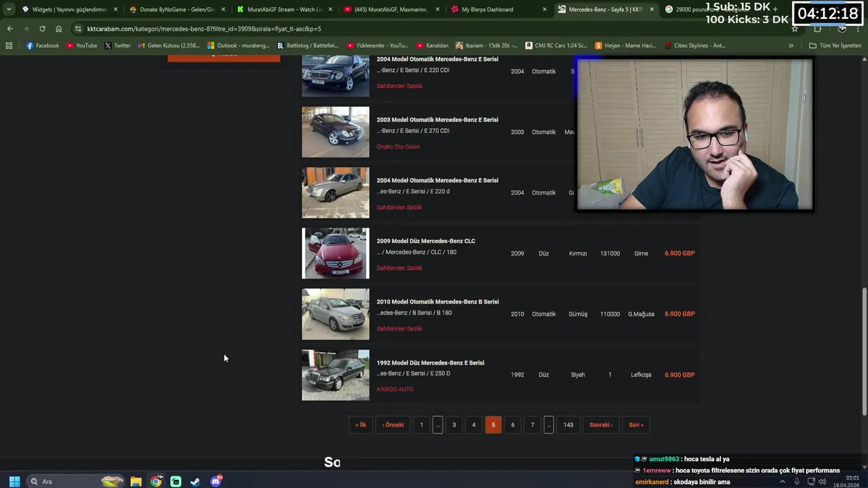Open the Facebook bookmark
The height and width of the screenshot is (488, 868).
coord(43,45)
